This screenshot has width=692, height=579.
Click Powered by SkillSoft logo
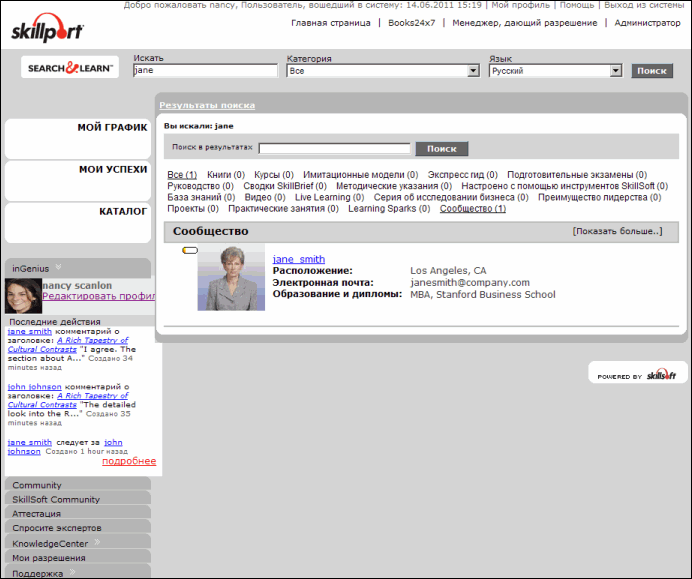tap(637, 374)
